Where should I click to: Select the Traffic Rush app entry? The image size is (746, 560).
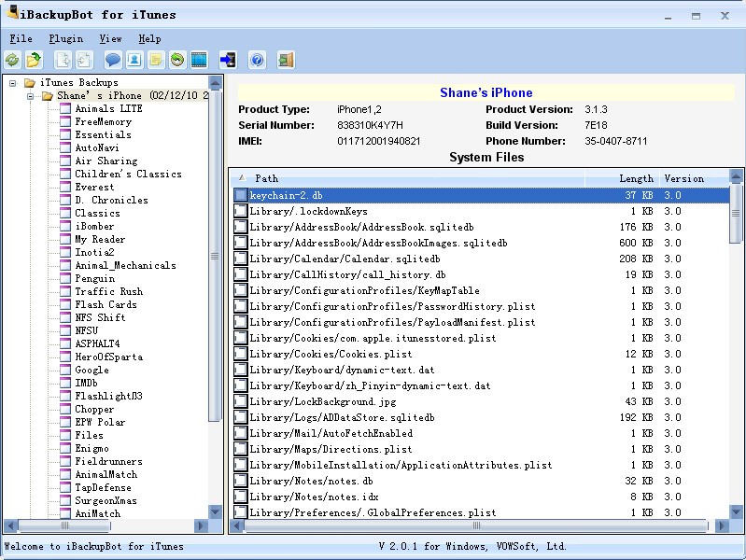[108, 291]
